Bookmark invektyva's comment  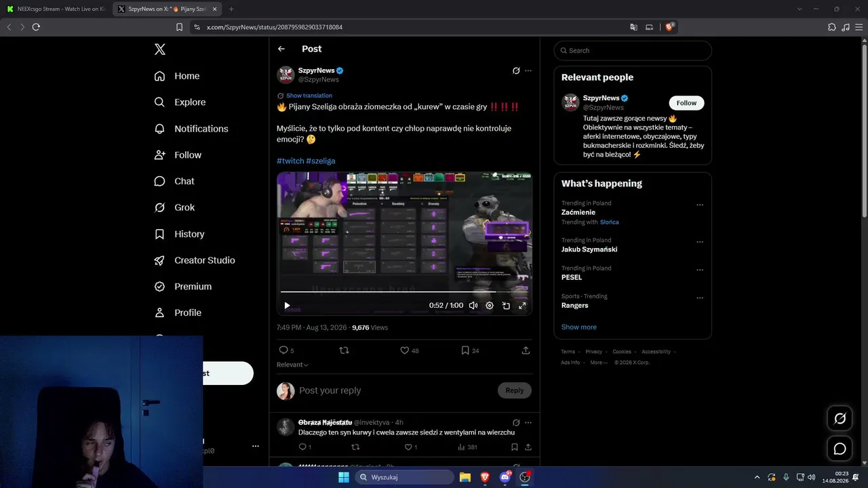[x=515, y=447]
